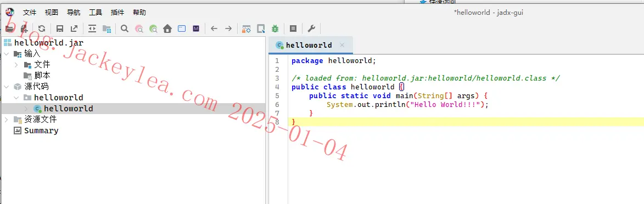Go to main activity home icon
The image size is (644, 204).
pyautogui.click(x=167, y=29)
